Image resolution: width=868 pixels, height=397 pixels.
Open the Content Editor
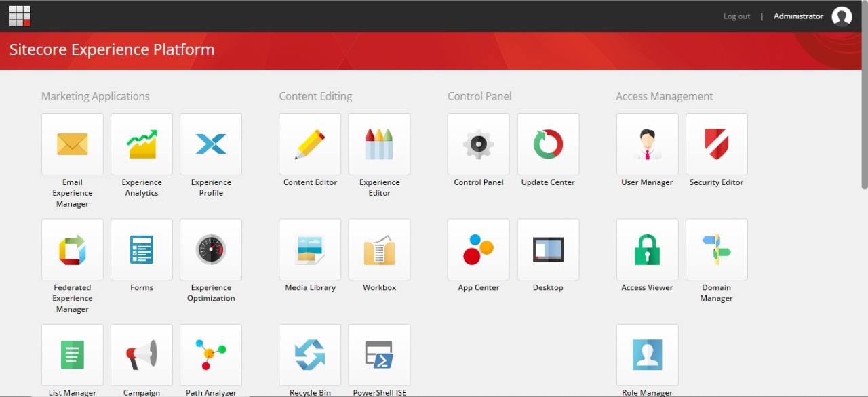coord(310,144)
